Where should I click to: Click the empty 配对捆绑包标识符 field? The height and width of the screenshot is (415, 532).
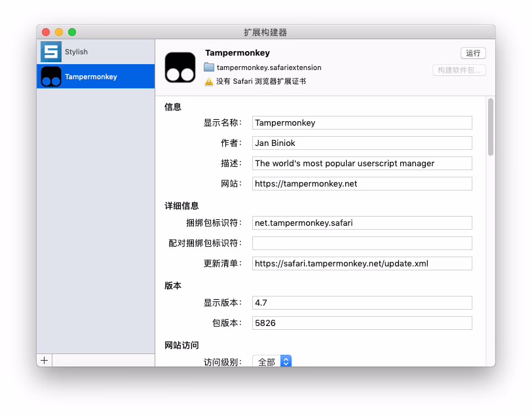click(362, 243)
